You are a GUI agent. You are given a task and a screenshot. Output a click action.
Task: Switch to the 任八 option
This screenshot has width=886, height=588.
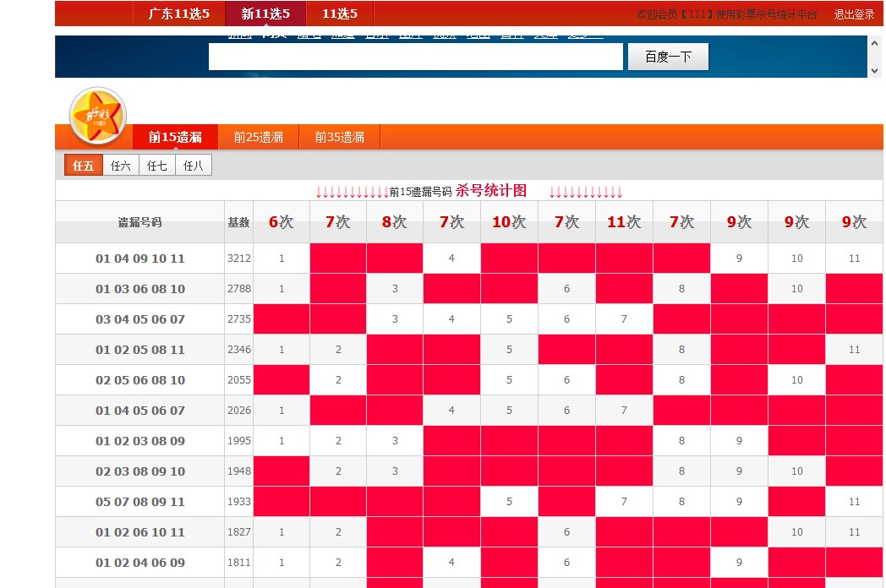pyautogui.click(x=194, y=166)
